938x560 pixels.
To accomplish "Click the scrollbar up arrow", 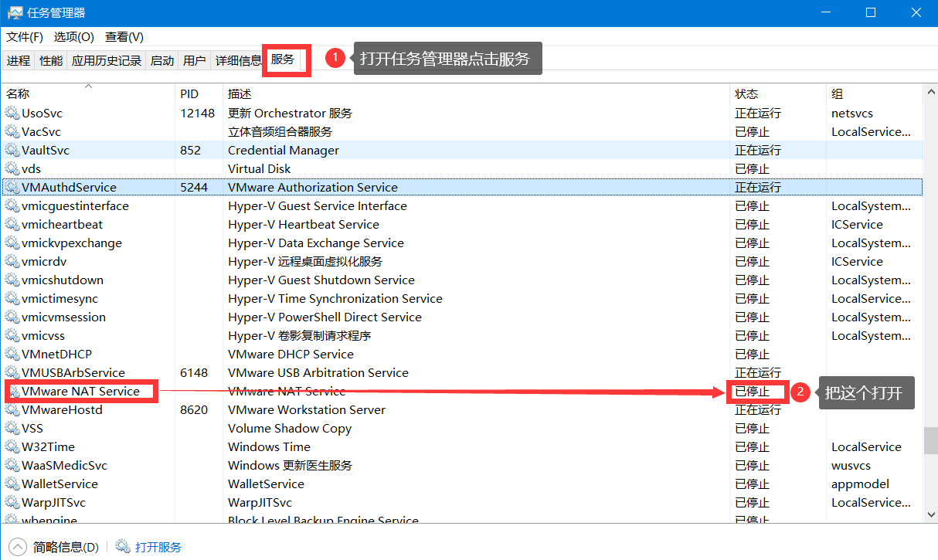I will click(x=930, y=90).
